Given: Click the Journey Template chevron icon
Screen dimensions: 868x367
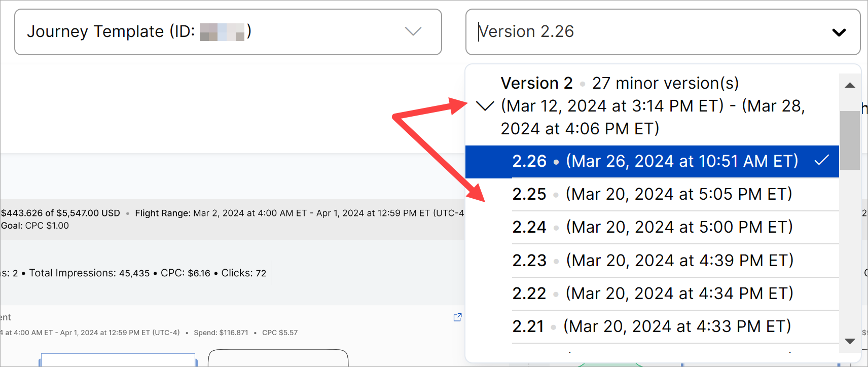Looking at the screenshot, I should [x=413, y=31].
